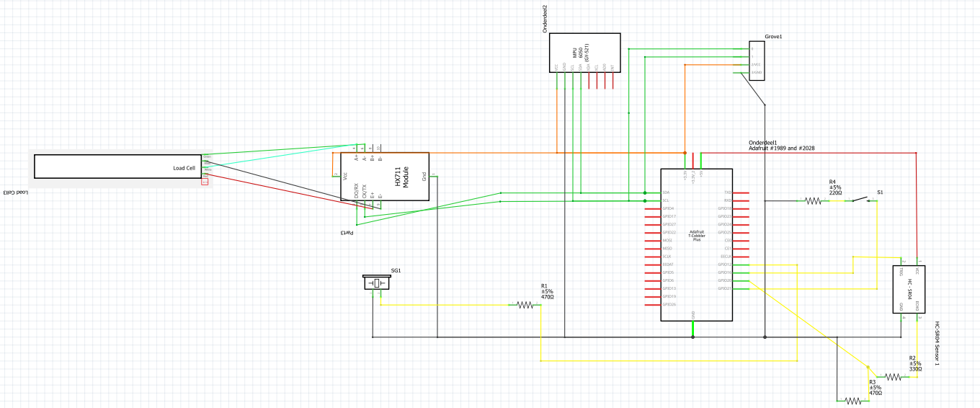Viewport: 980px width, 408px height.
Task: Click the R4 ±5% 220Ω label
Action: [x=836, y=187]
